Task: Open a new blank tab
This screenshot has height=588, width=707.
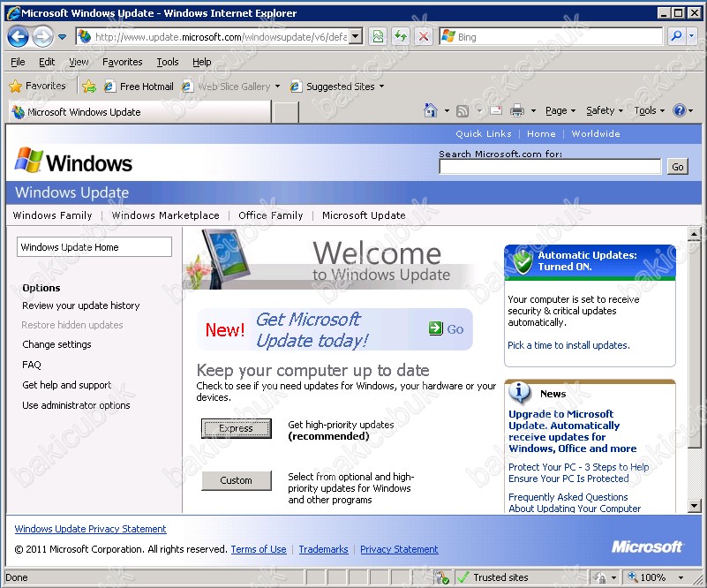Action: pos(286,112)
